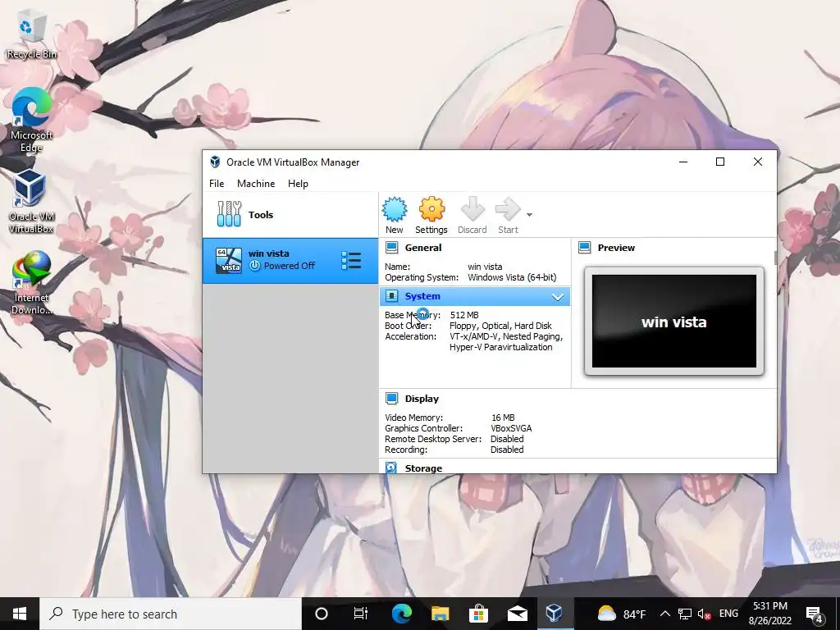This screenshot has width=840, height=630.
Task: Click the Display section icon
Action: 391,399
